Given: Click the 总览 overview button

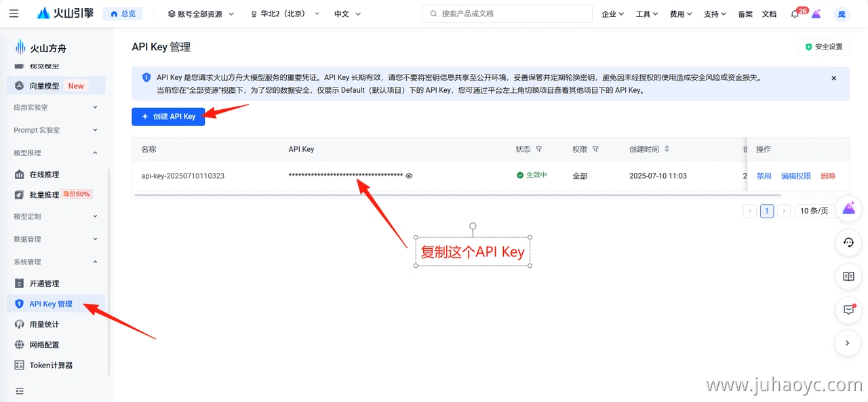Looking at the screenshot, I should [123, 14].
